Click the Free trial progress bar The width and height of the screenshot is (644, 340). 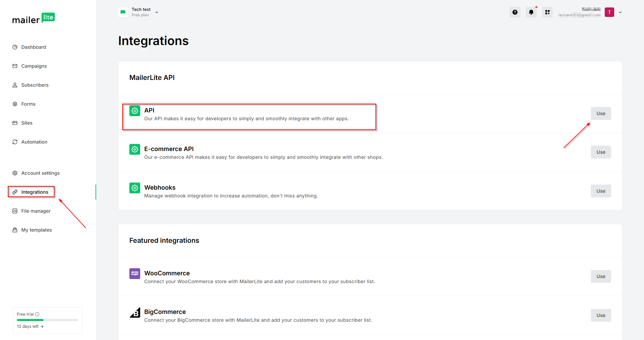click(x=47, y=320)
